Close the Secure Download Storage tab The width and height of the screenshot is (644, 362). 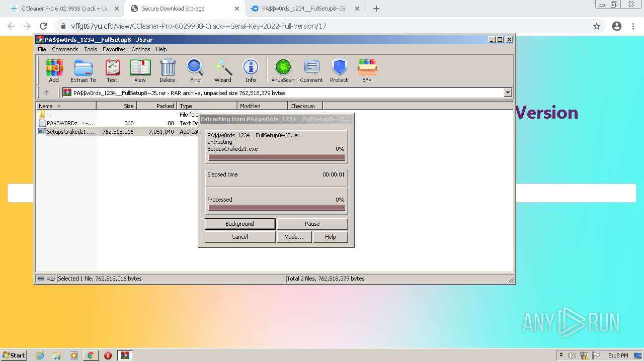(x=237, y=9)
